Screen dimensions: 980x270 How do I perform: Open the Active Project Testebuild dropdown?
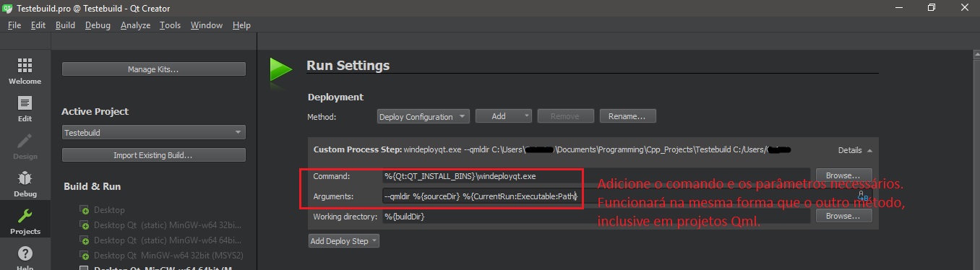153,133
